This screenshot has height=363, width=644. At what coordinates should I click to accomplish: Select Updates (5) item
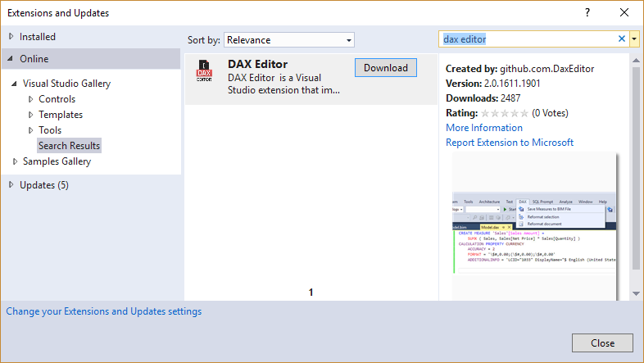click(x=44, y=185)
